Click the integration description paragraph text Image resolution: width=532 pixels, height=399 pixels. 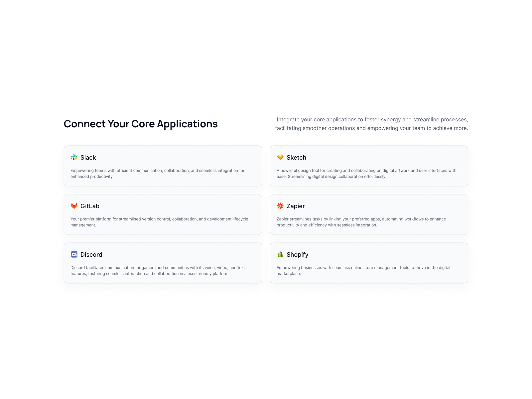coord(372,124)
